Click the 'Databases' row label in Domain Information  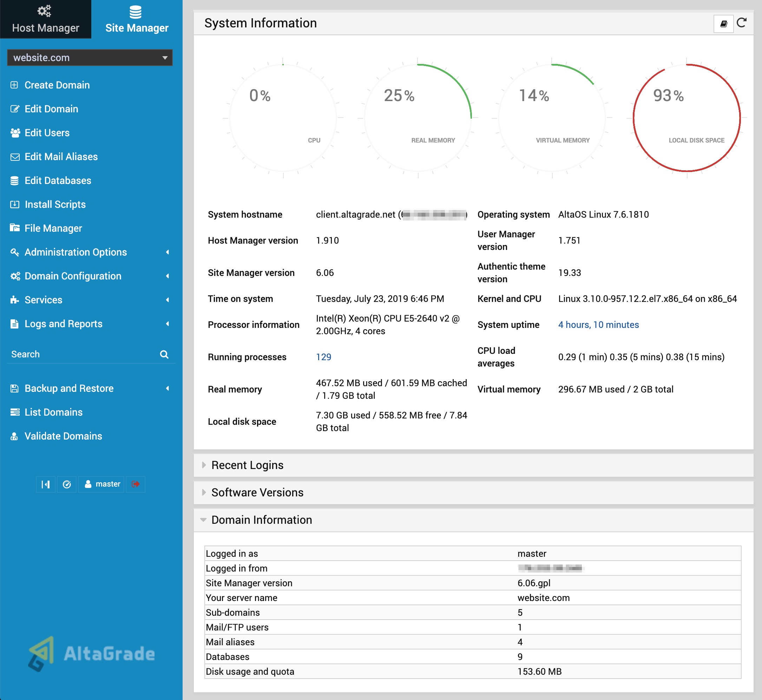227,657
